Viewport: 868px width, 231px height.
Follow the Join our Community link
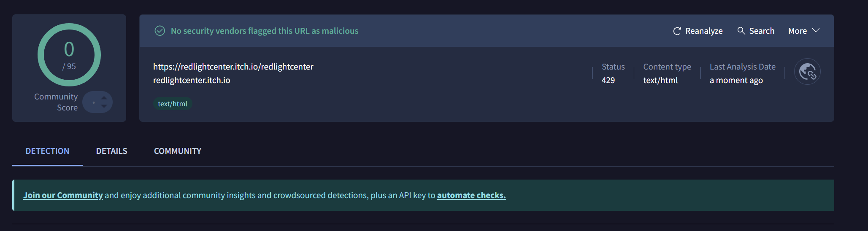coord(63,195)
